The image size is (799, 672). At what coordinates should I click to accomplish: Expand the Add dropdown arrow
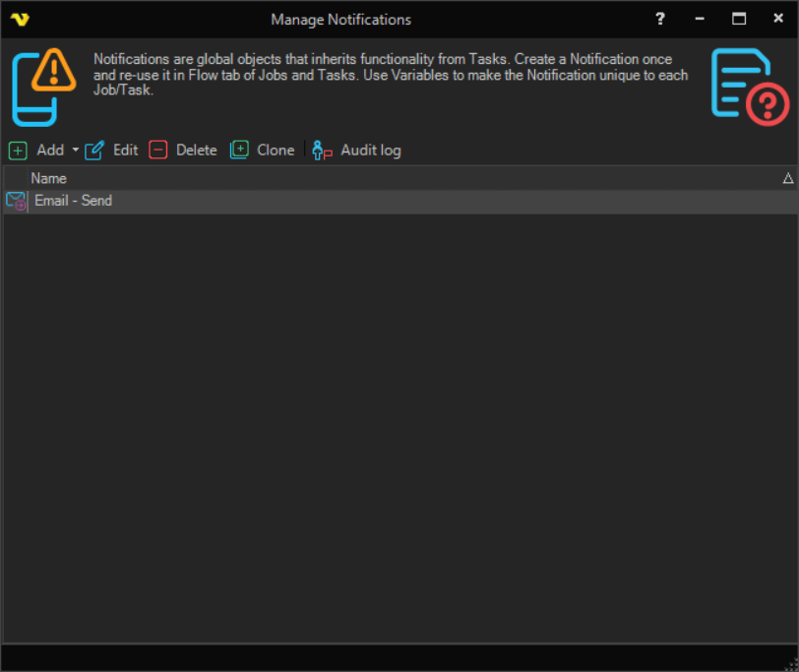pos(76,151)
